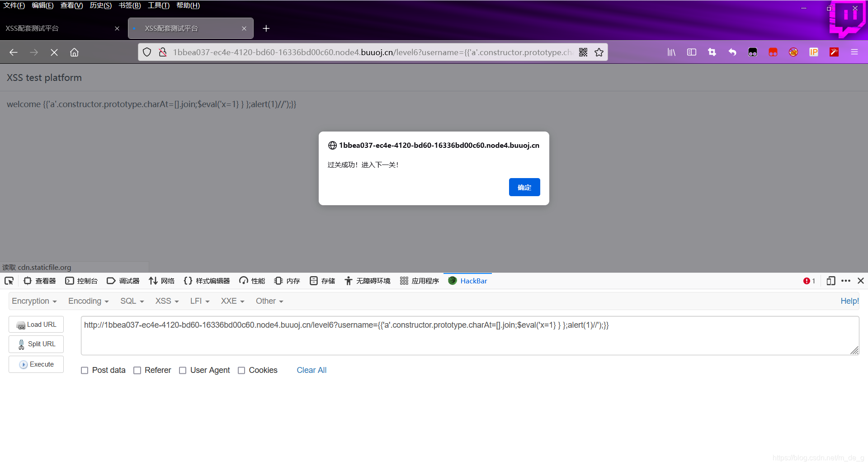Screen dimensions: 868x466
Task: Enable the User Agent checkbox
Action: pos(183,371)
